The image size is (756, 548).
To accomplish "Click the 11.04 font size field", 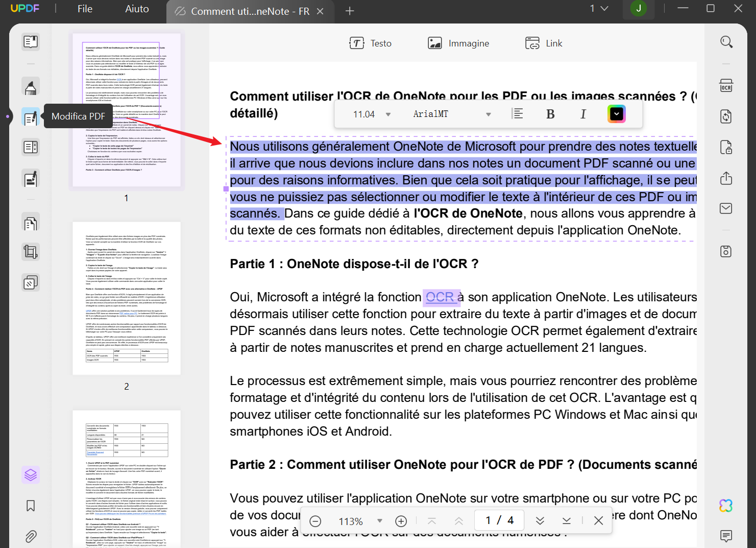I will 364,114.
